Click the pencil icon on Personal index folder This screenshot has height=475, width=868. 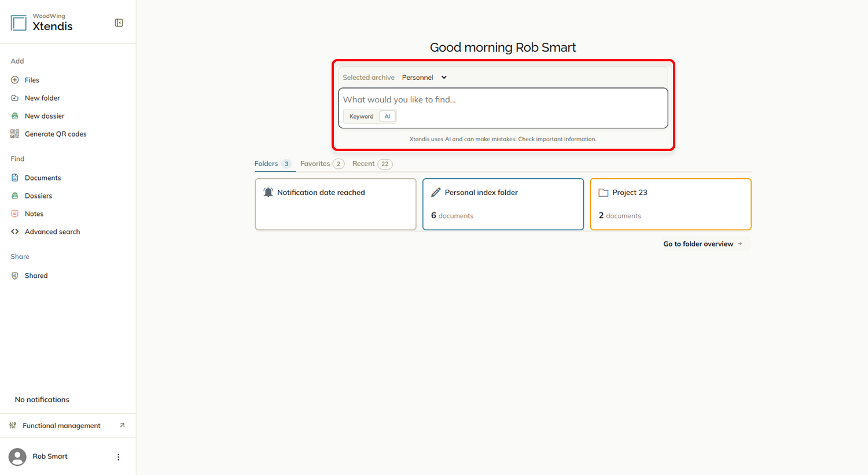click(x=436, y=192)
